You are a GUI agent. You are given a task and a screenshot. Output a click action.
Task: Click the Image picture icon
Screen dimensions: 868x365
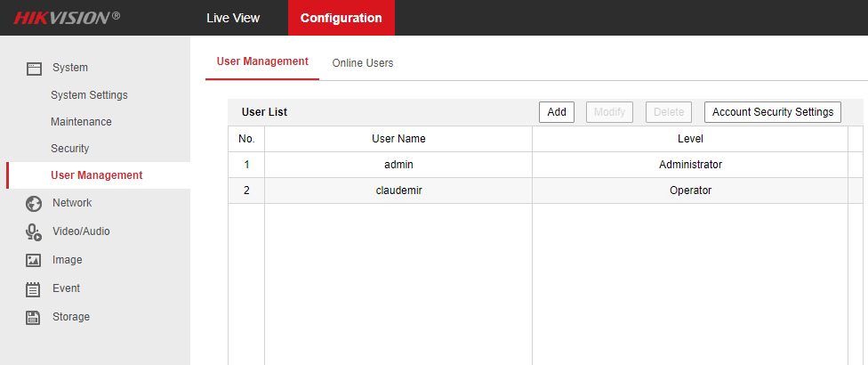[34, 260]
